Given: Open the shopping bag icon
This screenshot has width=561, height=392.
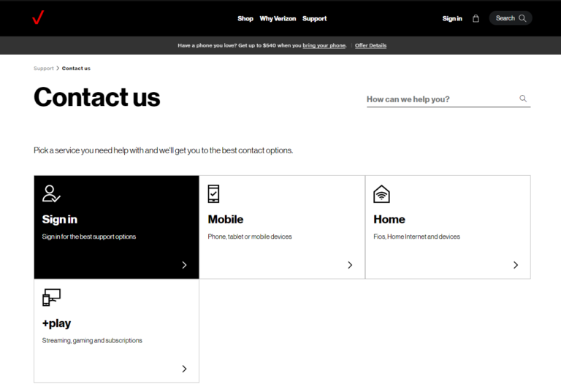Looking at the screenshot, I should [476, 18].
